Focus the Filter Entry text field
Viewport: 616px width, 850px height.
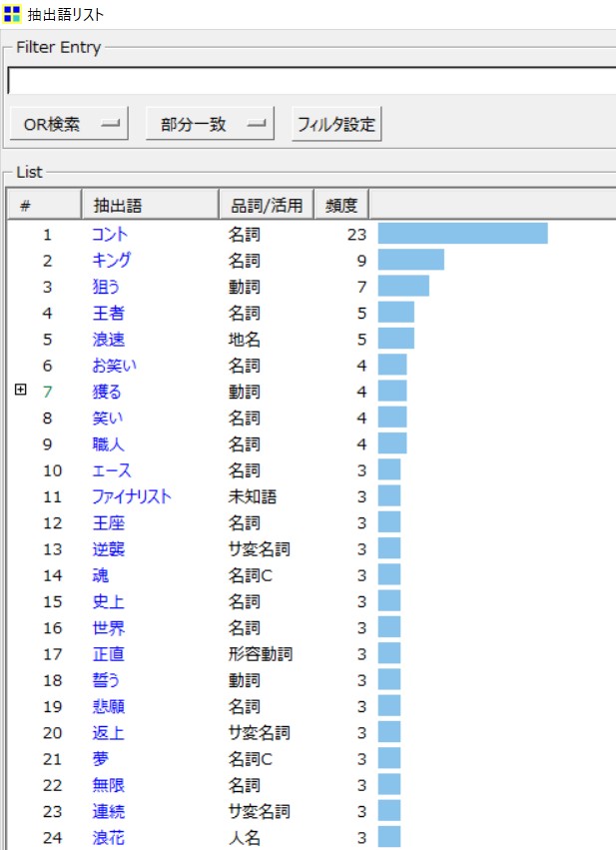pyautogui.click(x=311, y=81)
